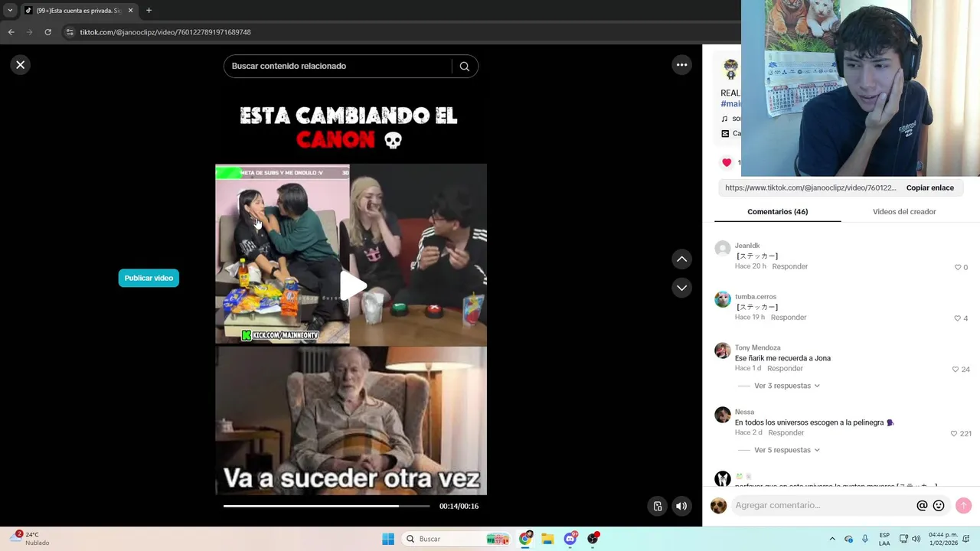This screenshot has height=551, width=980.
Task: Open the clock and date panel
Action: tap(942, 539)
